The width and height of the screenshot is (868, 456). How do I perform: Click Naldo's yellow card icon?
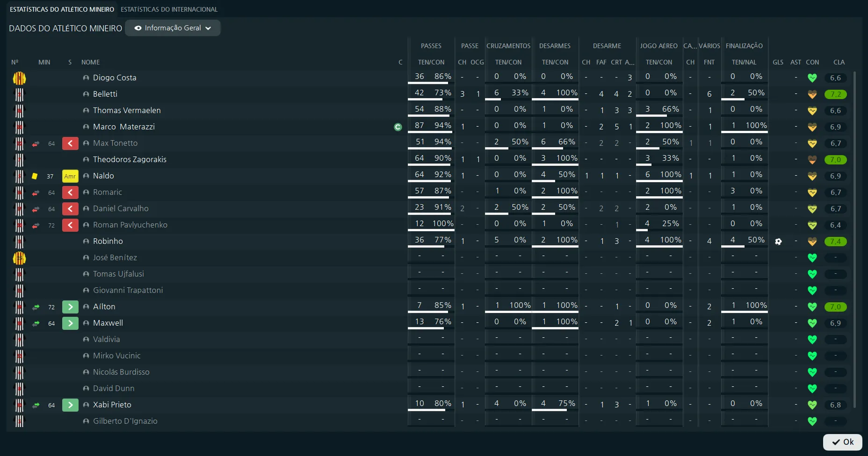[35, 176]
